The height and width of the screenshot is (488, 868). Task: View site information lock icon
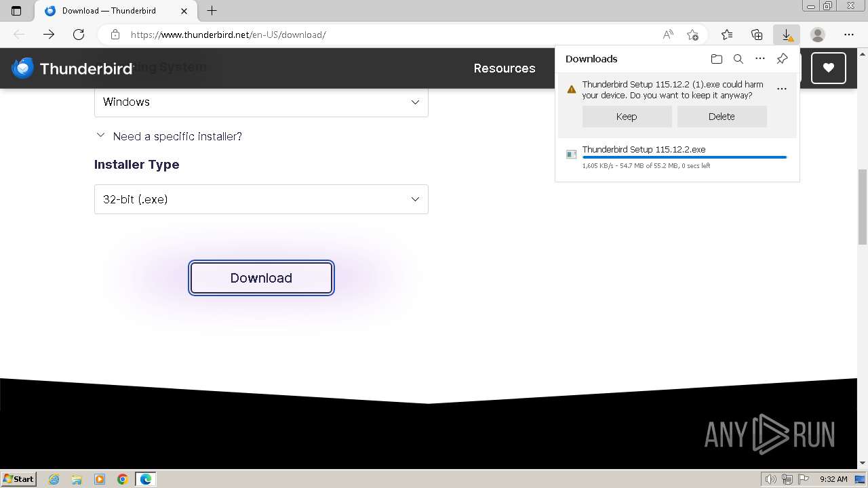(x=115, y=35)
